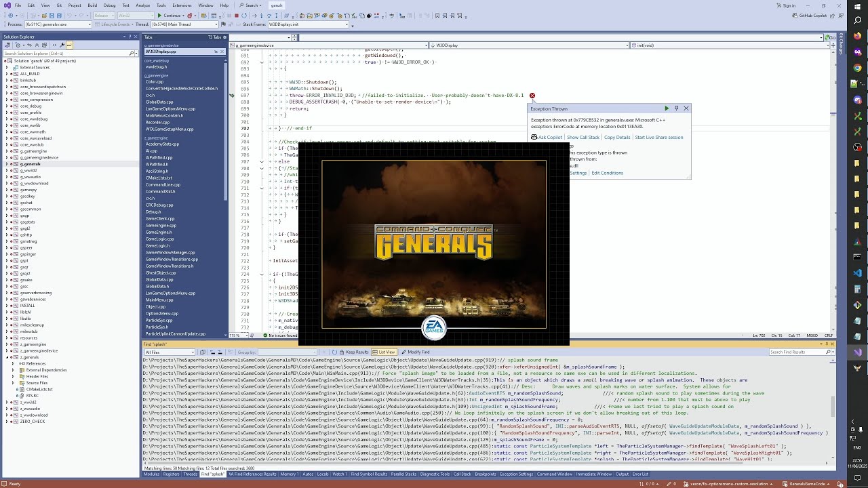
Task: Click Copy Details link
Action: tap(617, 137)
